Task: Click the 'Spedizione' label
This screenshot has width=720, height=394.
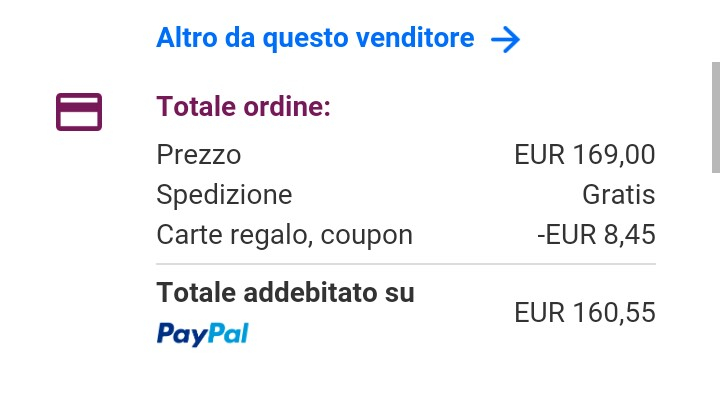Action: pyautogui.click(x=224, y=195)
